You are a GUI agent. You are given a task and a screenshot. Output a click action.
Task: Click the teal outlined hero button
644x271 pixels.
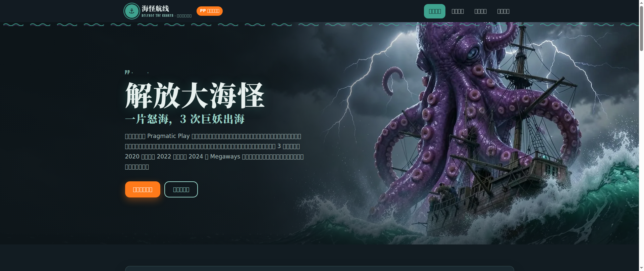(181, 189)
